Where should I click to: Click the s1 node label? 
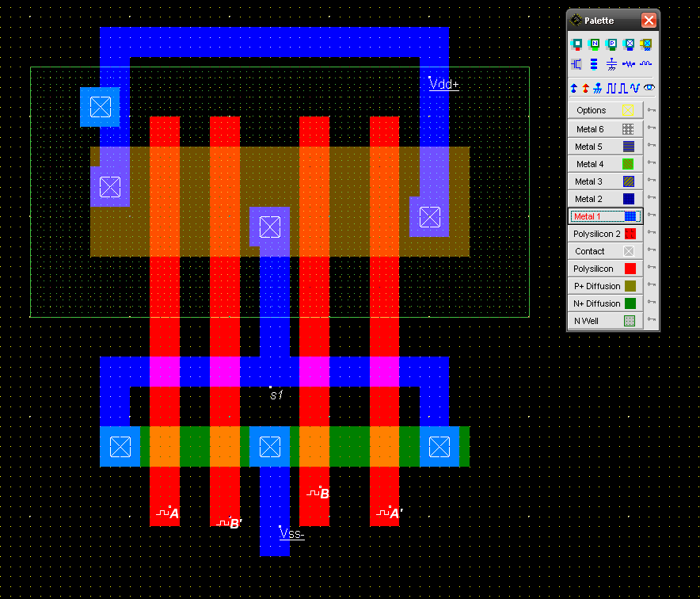(x=277, y=395)
